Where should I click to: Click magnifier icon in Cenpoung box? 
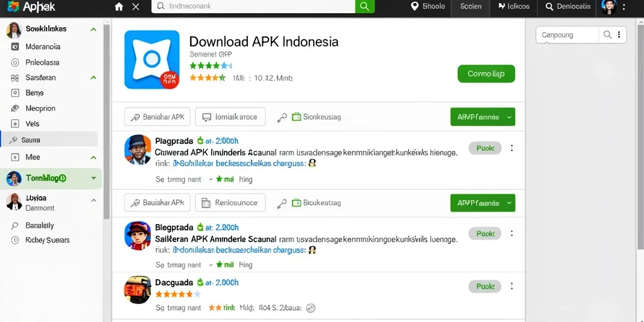click(607, 35)
